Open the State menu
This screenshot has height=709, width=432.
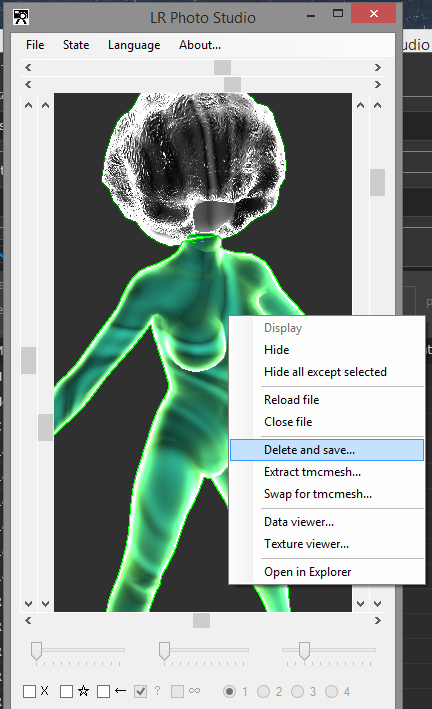[76, 45]
